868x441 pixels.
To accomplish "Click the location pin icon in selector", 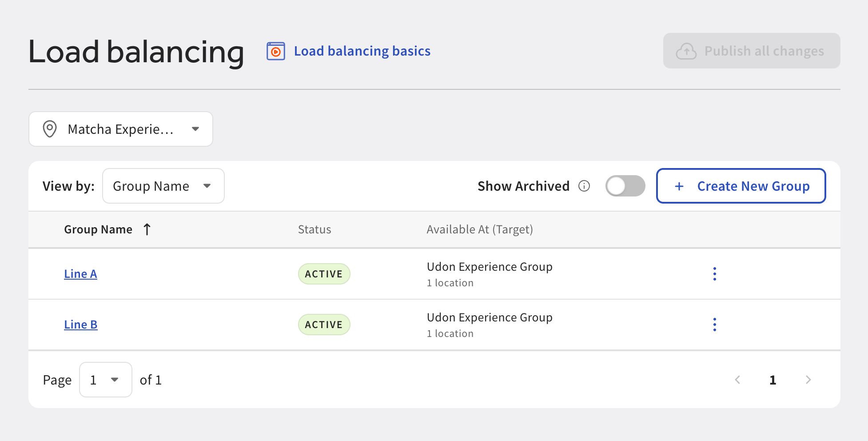I will point(50,129).
